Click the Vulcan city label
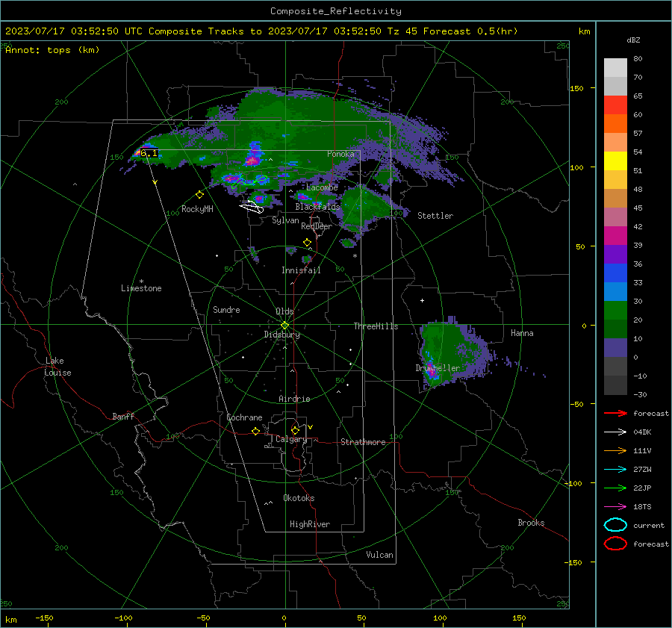This screenshot has width=672, height=628. point(379,555)
